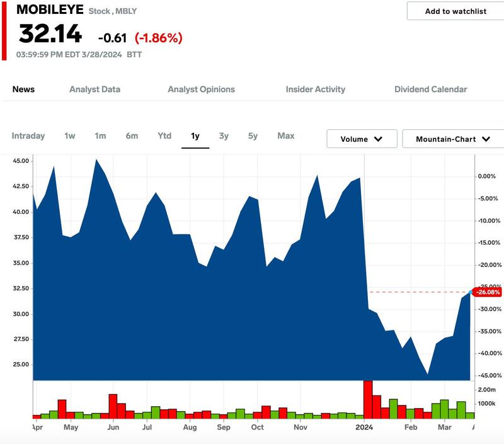
Task: Click the Volume dropdown chevron arrow
Action: (x=379, y=139)
